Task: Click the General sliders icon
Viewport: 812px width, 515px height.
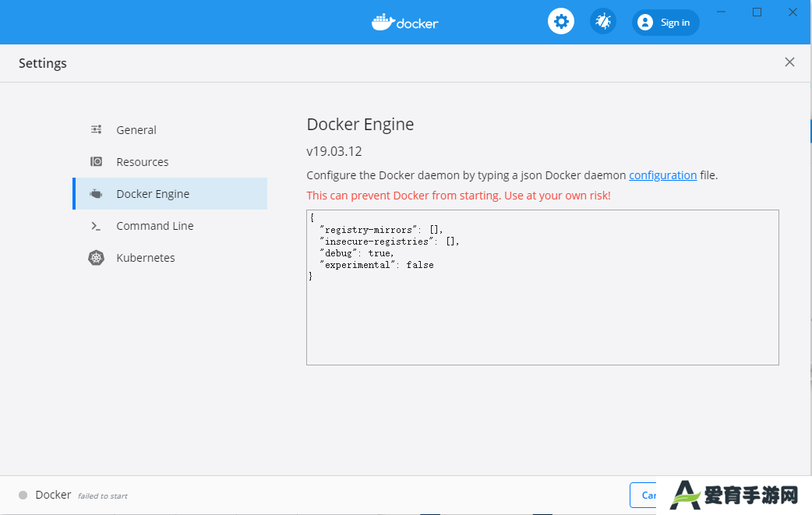Action: click(x=97, y=129)
